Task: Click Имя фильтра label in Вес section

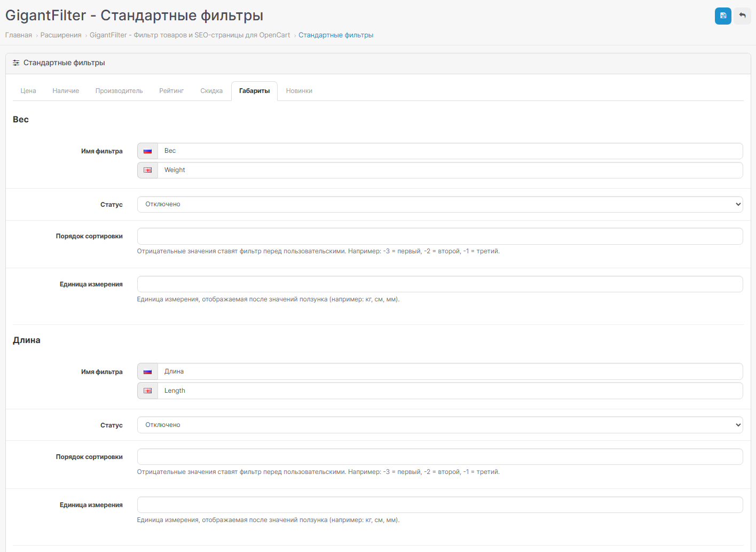Action: (102, 151)
